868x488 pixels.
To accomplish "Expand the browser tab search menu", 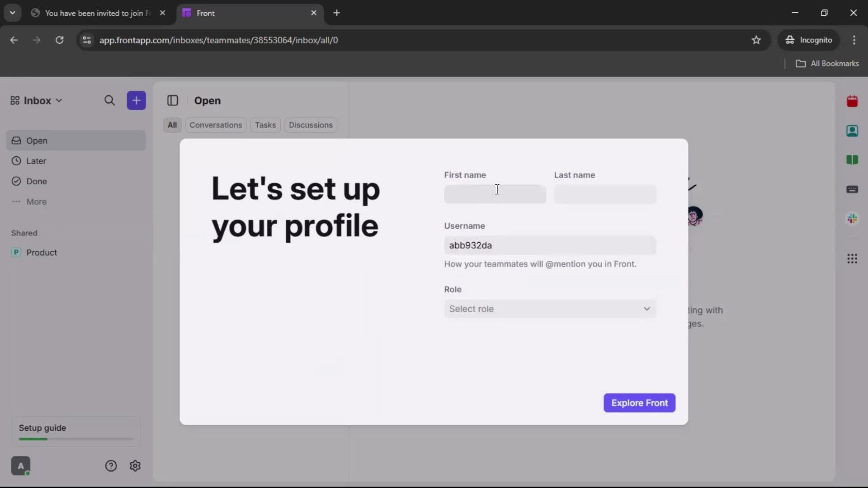I will (13, 13).
